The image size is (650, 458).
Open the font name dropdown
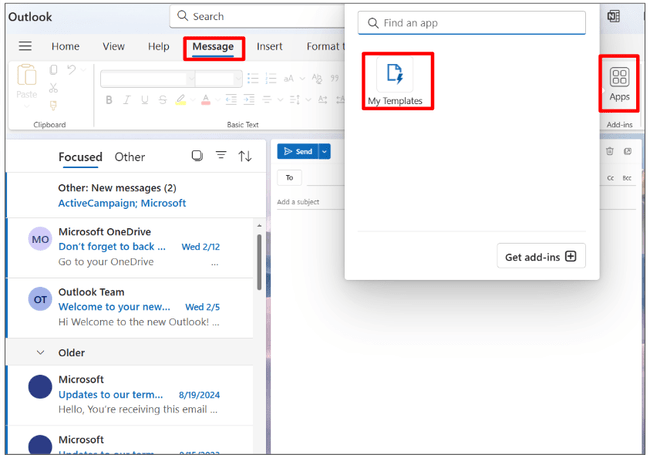pyautogui.click(x=146, y=78)
